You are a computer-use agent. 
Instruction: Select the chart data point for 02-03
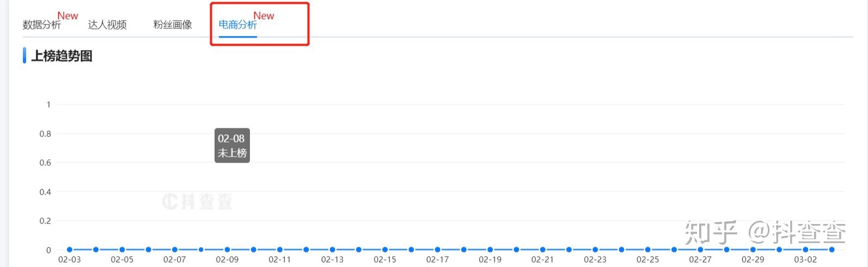pyautogui.click(x=70, y=250)
